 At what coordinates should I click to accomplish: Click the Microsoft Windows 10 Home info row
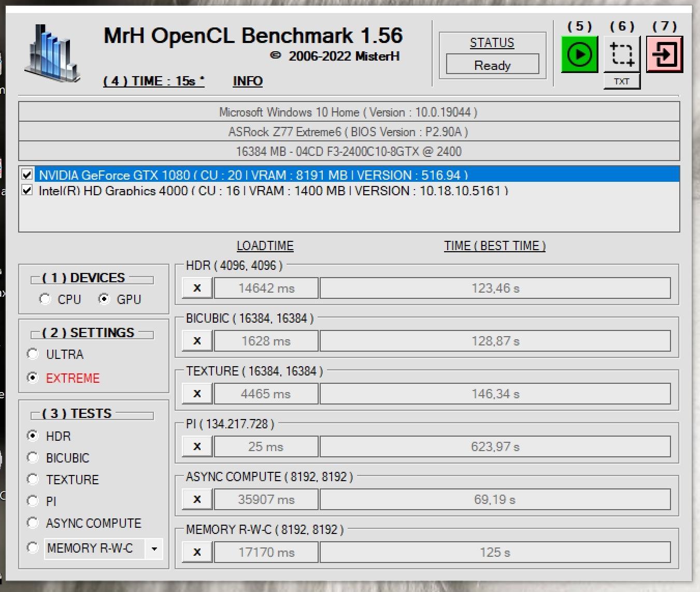pos(349,112)
